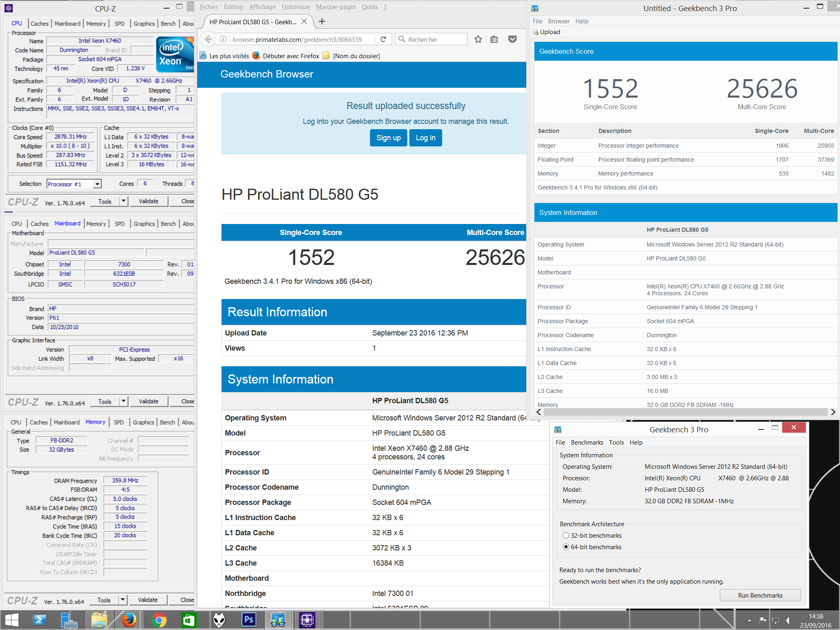The height and width of the screenshot is (630, 840).
Task: Expand Tools dropdown in Memory CPU-Z window
Action: pos(123,600)
